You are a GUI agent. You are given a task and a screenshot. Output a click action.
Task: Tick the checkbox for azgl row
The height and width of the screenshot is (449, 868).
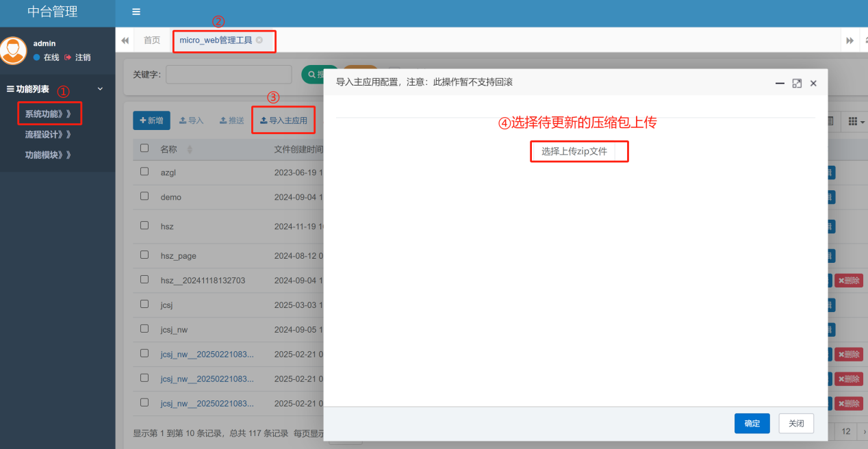coord(144,172)
